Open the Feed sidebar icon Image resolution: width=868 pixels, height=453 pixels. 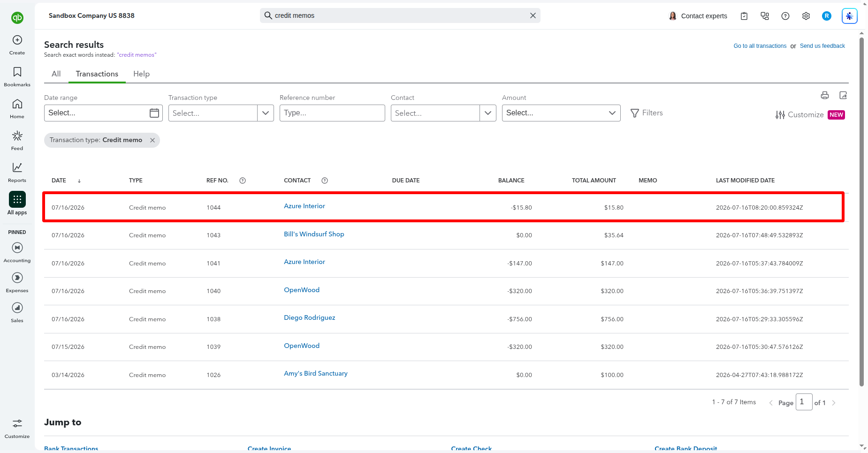click(x=17, y=141)
